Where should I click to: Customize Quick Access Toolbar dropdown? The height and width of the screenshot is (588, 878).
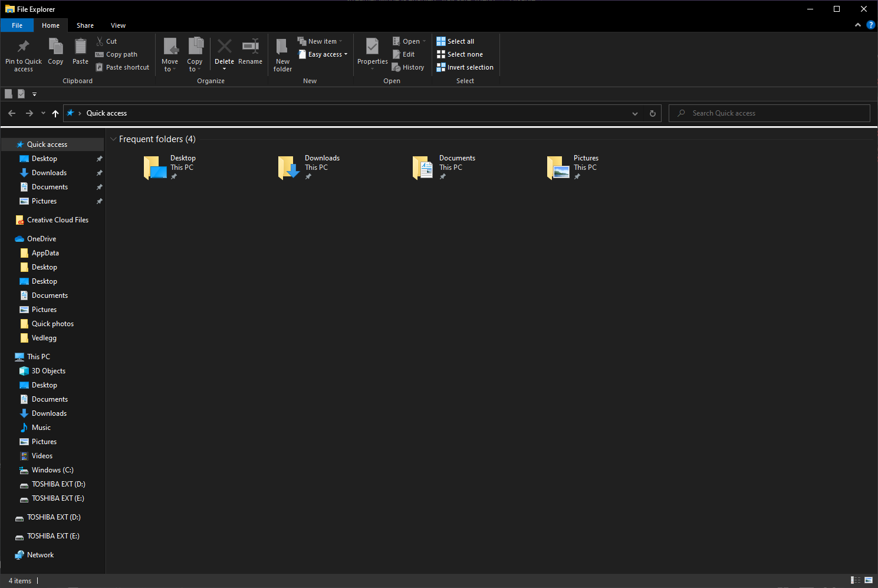click(x=34, y=94)
